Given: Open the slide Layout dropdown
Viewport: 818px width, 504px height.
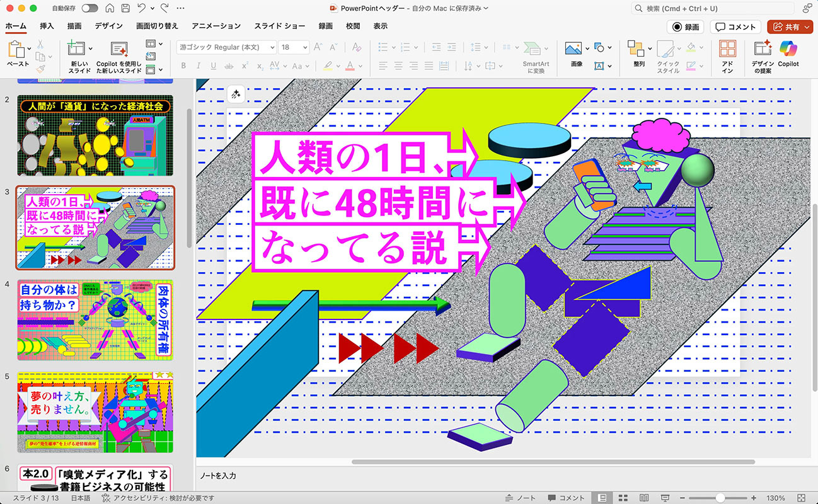Looking at the screenshot, I should pyautogui.click(x=153, y=44).
